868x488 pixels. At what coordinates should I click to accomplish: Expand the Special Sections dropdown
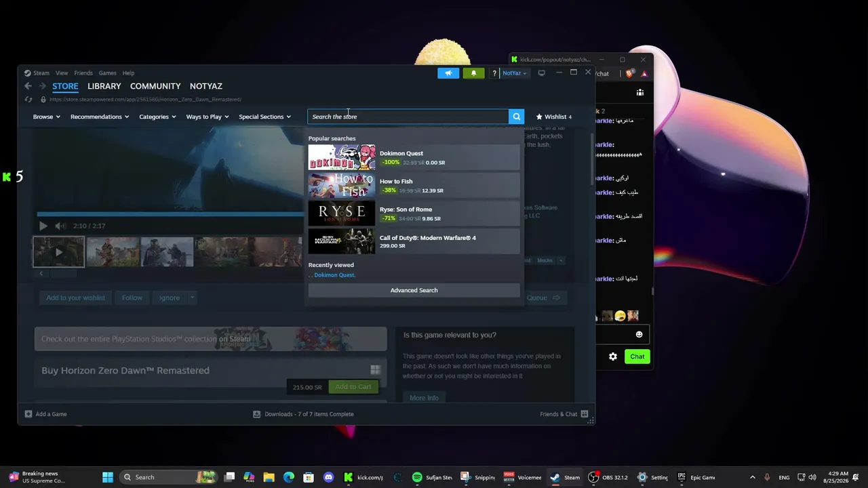coord(264,117)
